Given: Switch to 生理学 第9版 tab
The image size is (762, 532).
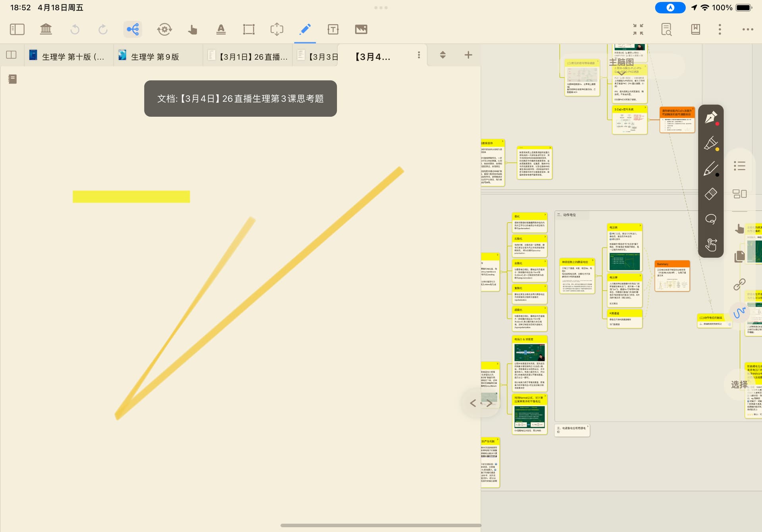Looking at the screenshot, I should click(x=158, y=56).
